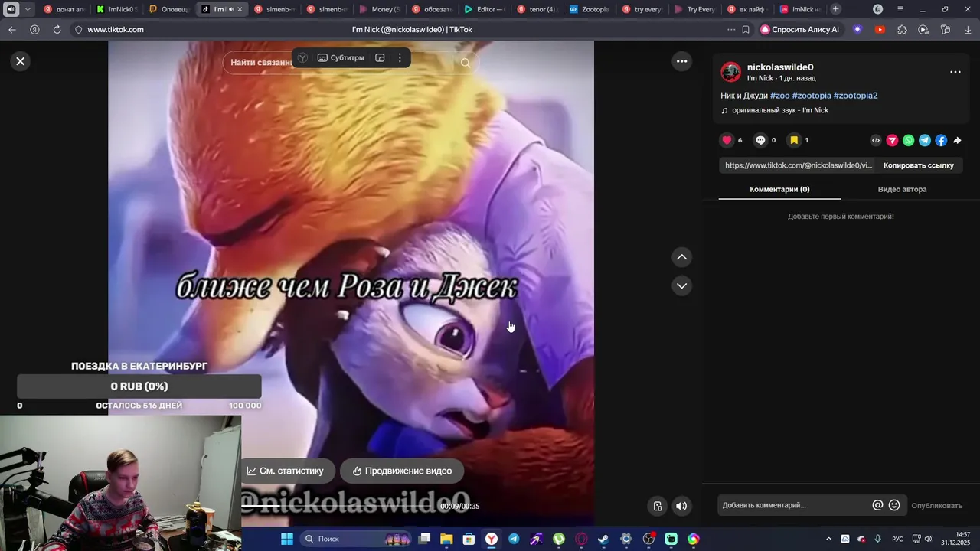Open the #zootopia2 hashtag
This screenshot has height=551, width=980.
(855, 96)
